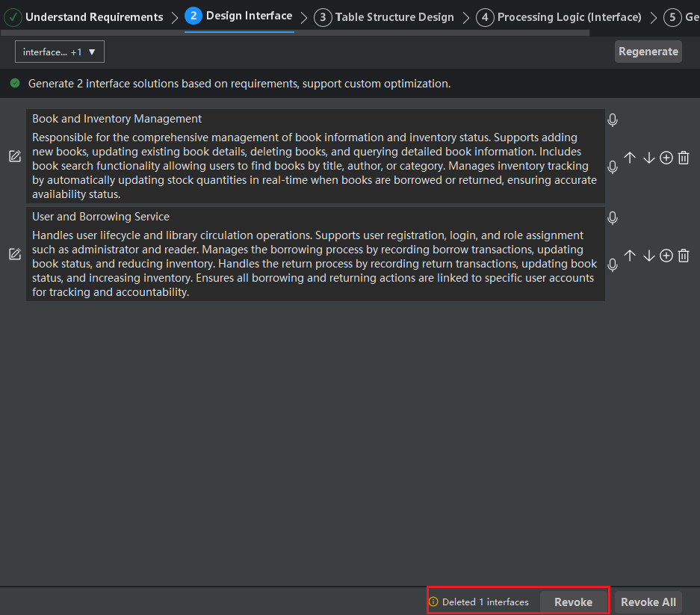Click Revoke to restore deleted interface

click(573, 602)
